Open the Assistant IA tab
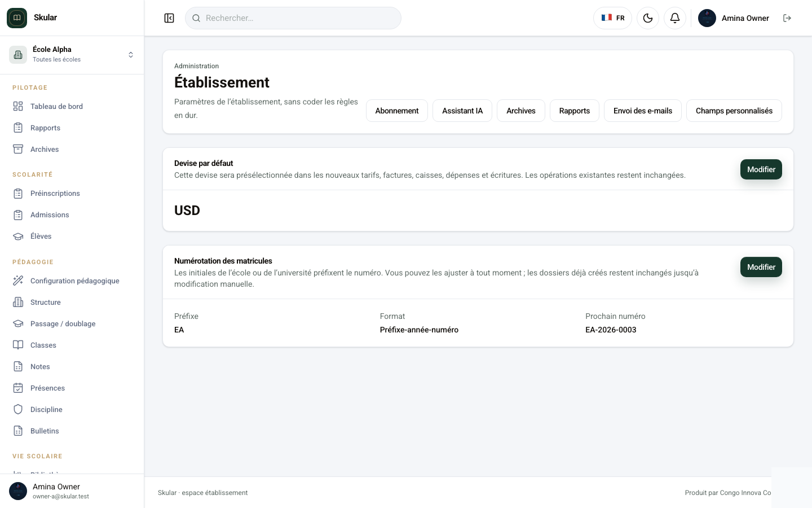Screen dimensions: 812x508 point(462,111)
